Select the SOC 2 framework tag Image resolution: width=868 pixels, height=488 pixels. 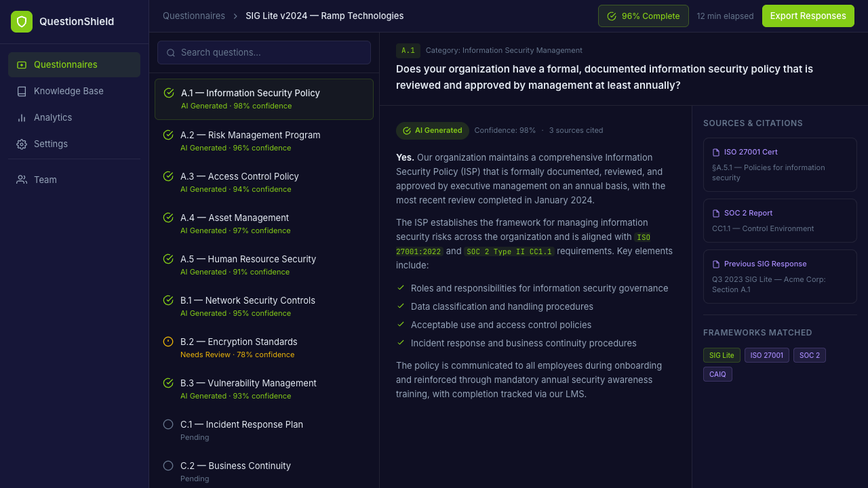click(810, 355)
